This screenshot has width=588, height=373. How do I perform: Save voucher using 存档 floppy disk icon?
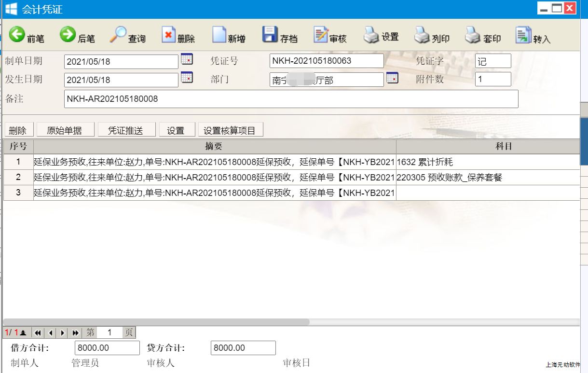click(270, 35)
